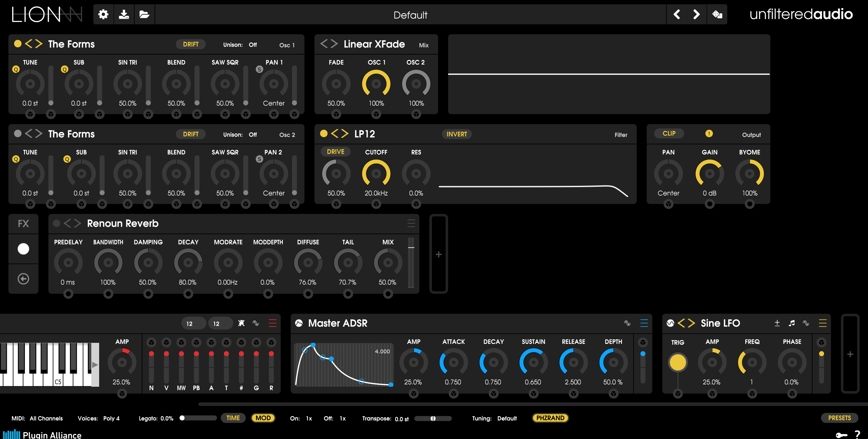Image resolution: width=868 pixels, height=439 pixels.
Task: Toggle the Output CLIP button
Action: [x=669, y=134]
